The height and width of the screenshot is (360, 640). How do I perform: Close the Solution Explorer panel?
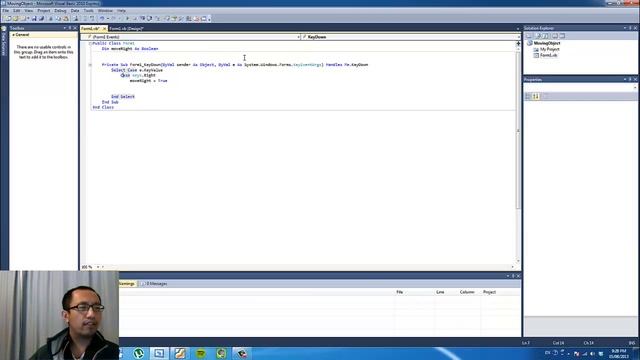click(636, 28)
